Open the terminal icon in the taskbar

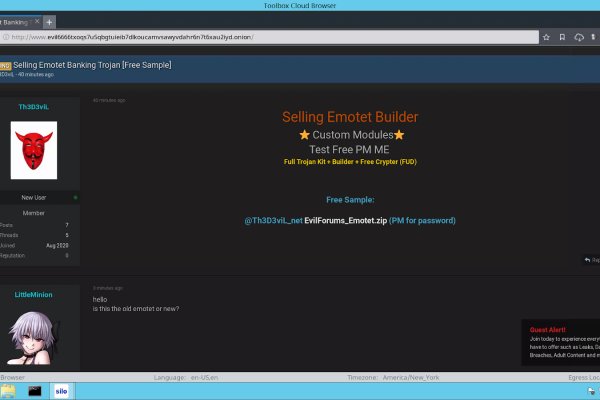click(35, 390)
